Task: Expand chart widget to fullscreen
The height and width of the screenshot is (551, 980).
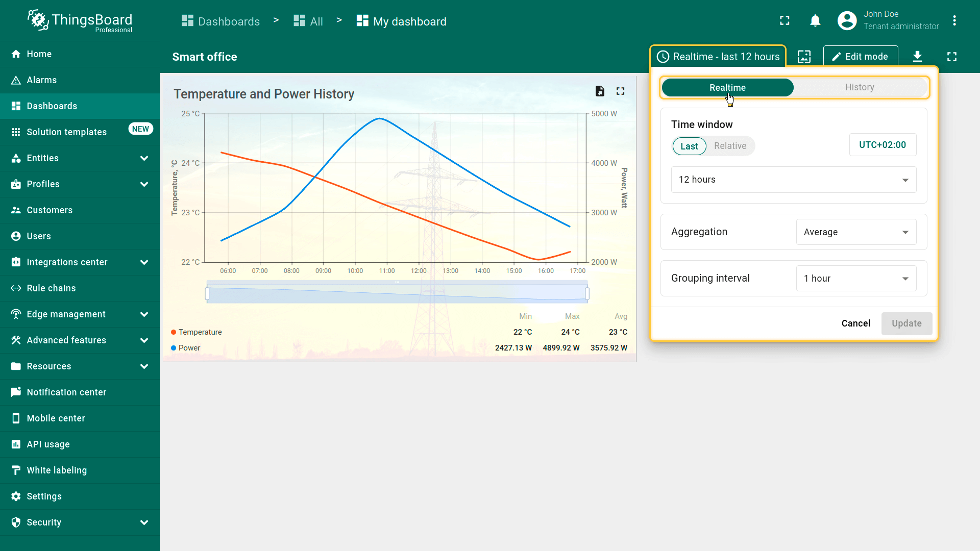Action: click(620, 91)
